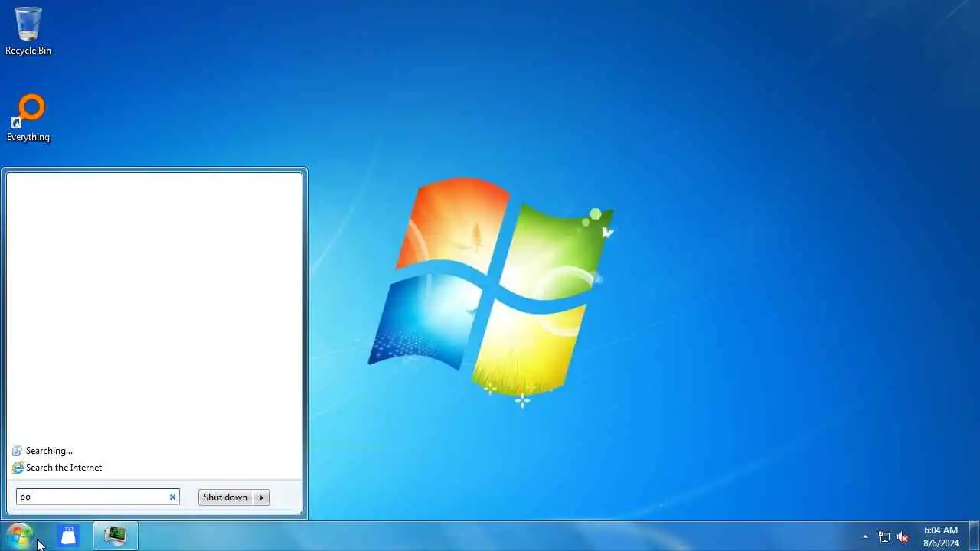Open the store bag taskbar icon
This screenshot has width=980, height=551.
click(68, 536)
